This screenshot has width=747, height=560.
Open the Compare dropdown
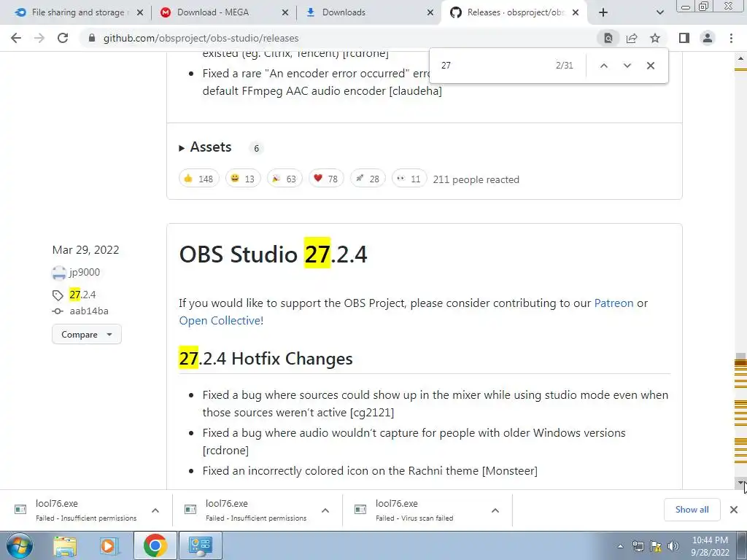click(87, 334)
